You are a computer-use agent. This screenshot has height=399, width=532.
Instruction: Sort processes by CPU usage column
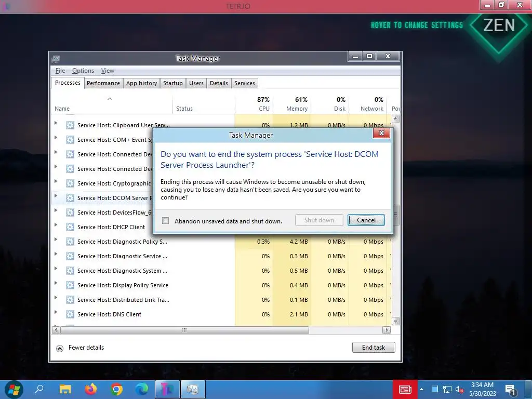tap(254, 104)
